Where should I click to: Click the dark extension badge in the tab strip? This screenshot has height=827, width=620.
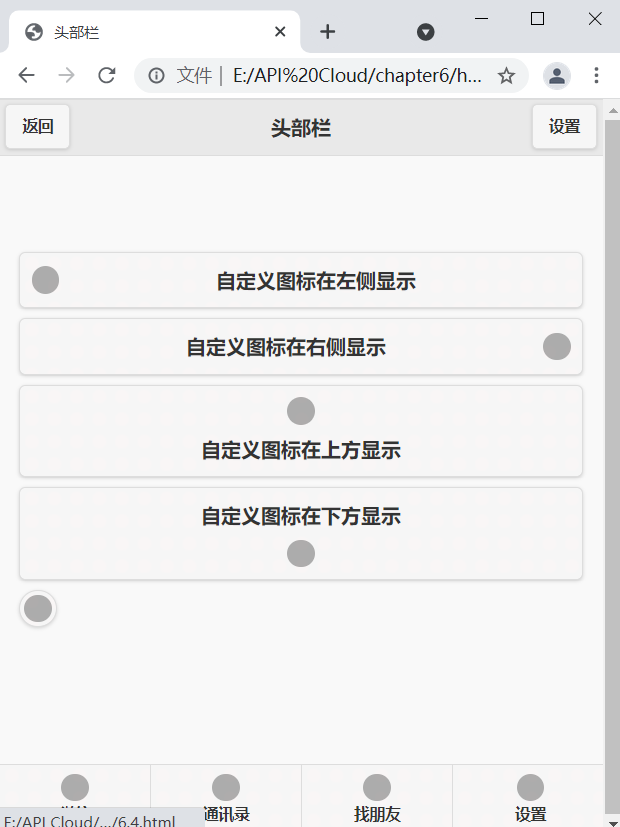click(425, 32)
